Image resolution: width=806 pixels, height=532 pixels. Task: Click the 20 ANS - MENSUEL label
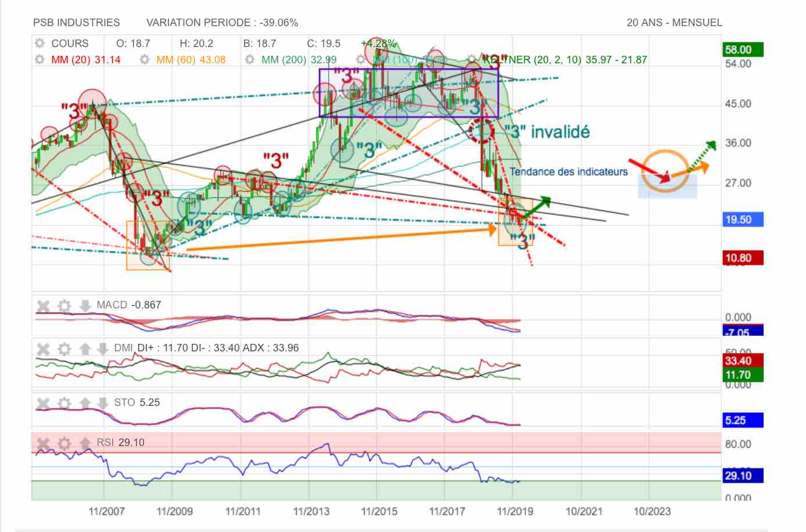[x=675, y=23]
